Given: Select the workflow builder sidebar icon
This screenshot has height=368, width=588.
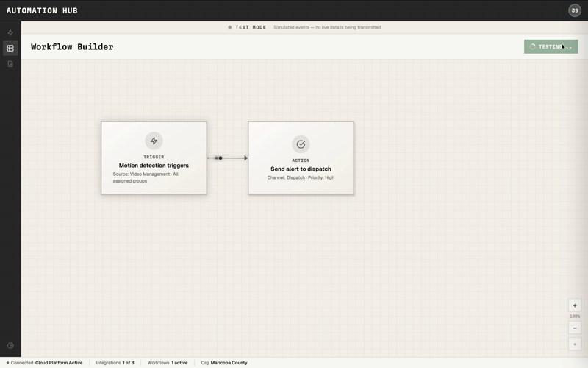Looking at the screenshot, I should tap(10, 49).
